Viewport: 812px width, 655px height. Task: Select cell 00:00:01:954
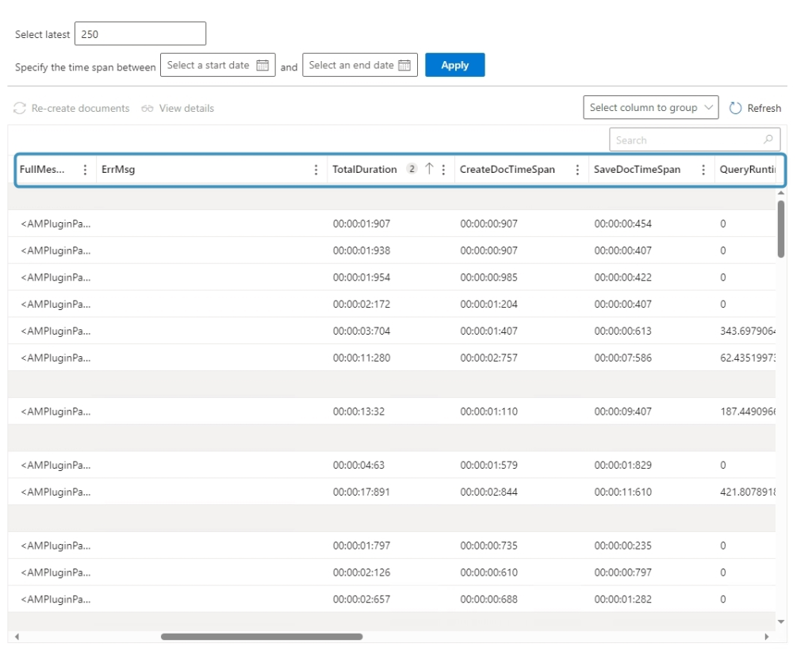[362, 278]
